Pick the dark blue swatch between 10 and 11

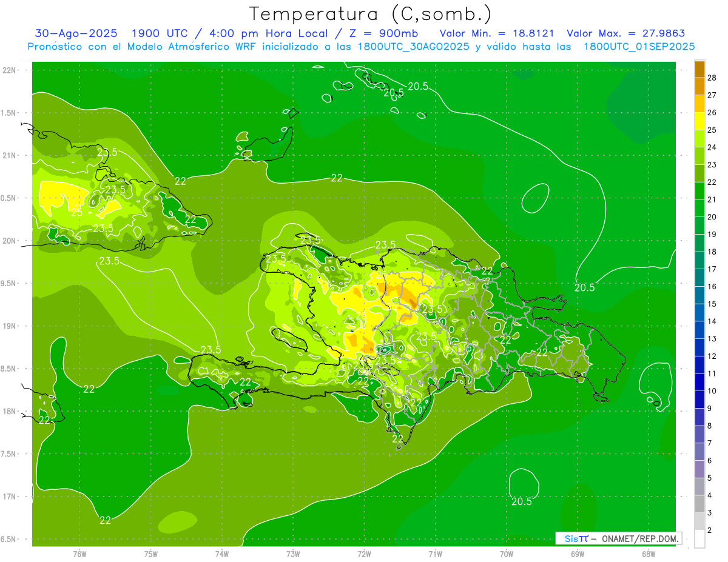coord(700,383)
